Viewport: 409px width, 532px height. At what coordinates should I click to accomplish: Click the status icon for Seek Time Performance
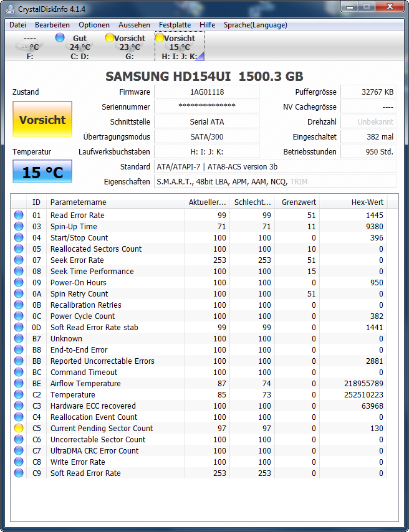coord(19,271)
